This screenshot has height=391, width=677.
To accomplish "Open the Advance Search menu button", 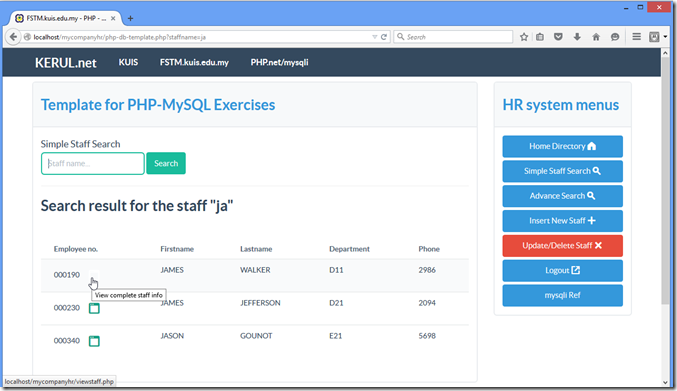I will tap(563, 196).
